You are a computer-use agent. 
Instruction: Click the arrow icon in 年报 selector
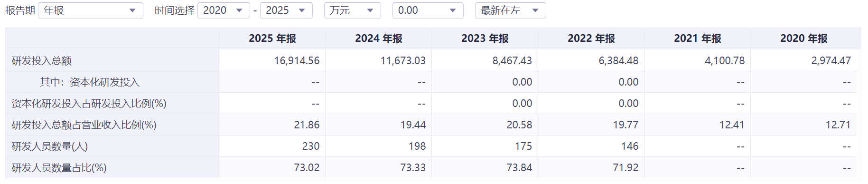132,10
